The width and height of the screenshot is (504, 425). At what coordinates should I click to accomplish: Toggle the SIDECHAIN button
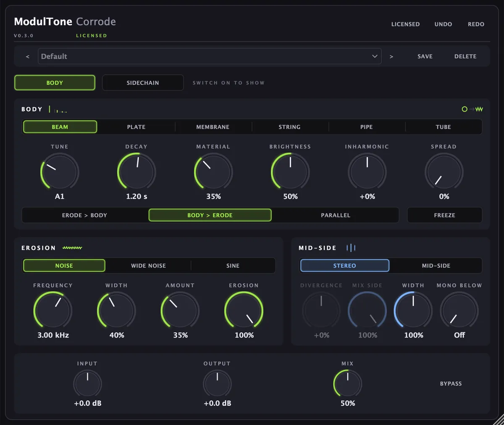pos(143,83)
